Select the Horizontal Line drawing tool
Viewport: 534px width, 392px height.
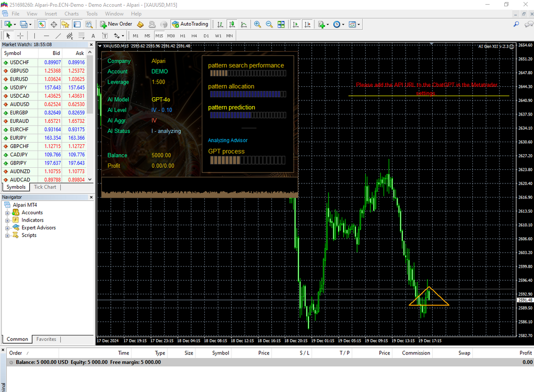(x=47, y=36)
